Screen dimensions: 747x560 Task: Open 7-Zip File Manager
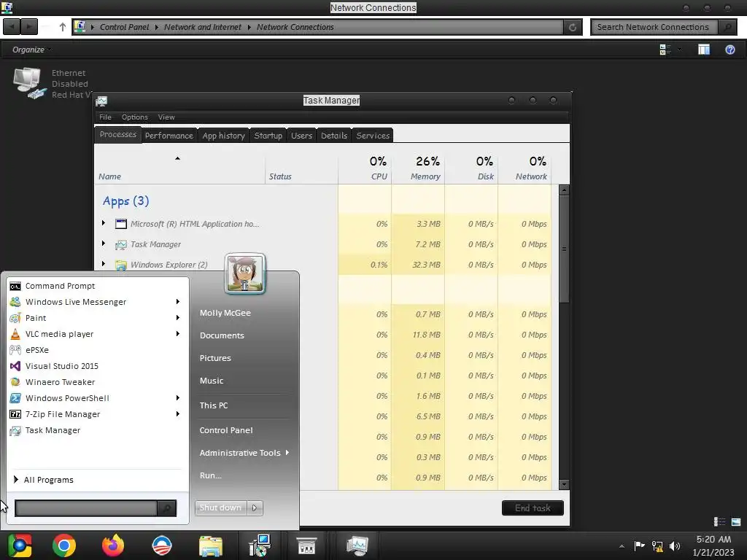(x=63, y=414)
